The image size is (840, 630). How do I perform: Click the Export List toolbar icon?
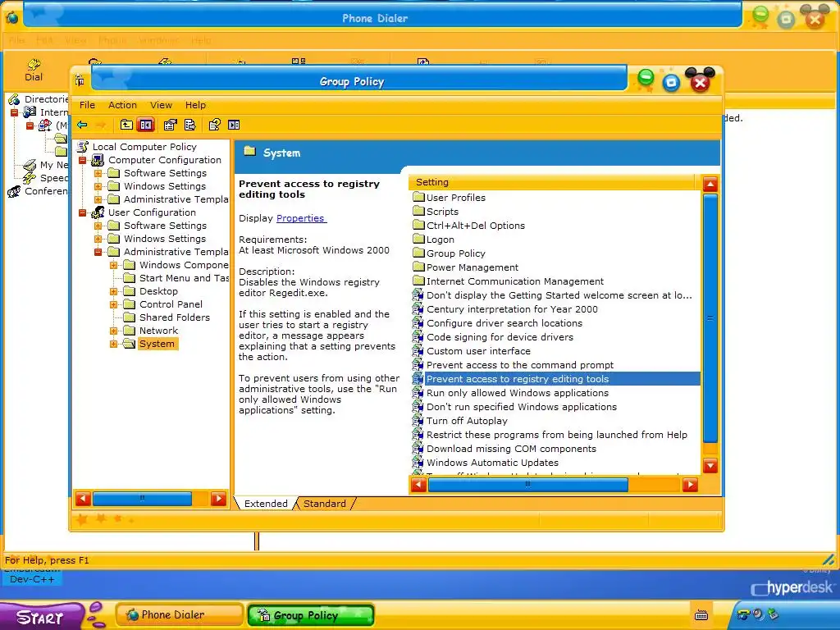coord(190,125)
